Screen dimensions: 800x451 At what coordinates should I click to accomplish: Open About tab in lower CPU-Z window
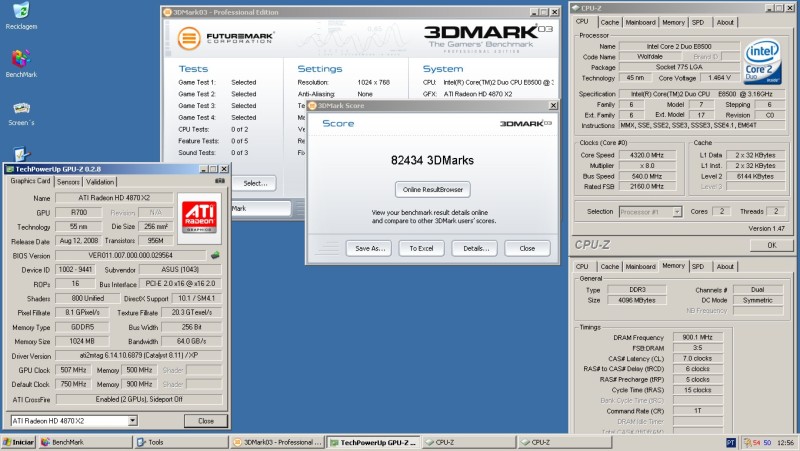click(725, 266)
